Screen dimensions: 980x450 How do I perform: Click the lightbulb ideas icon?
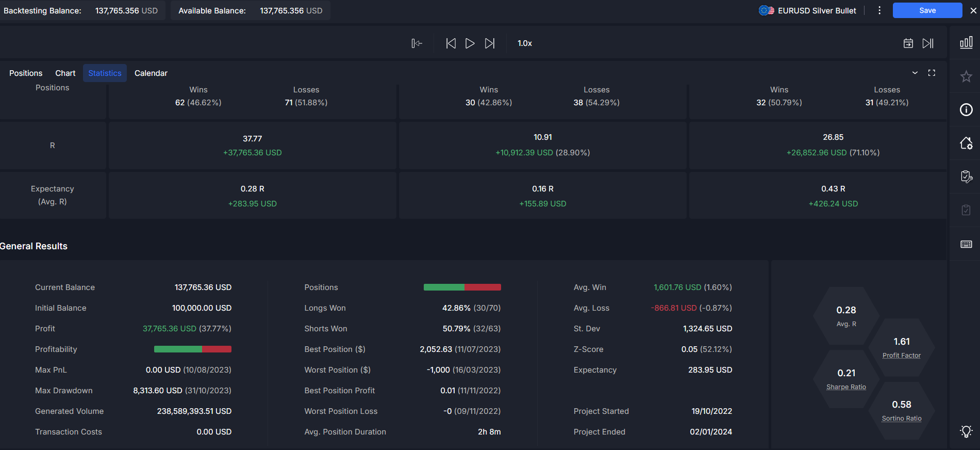coord(966,431)
